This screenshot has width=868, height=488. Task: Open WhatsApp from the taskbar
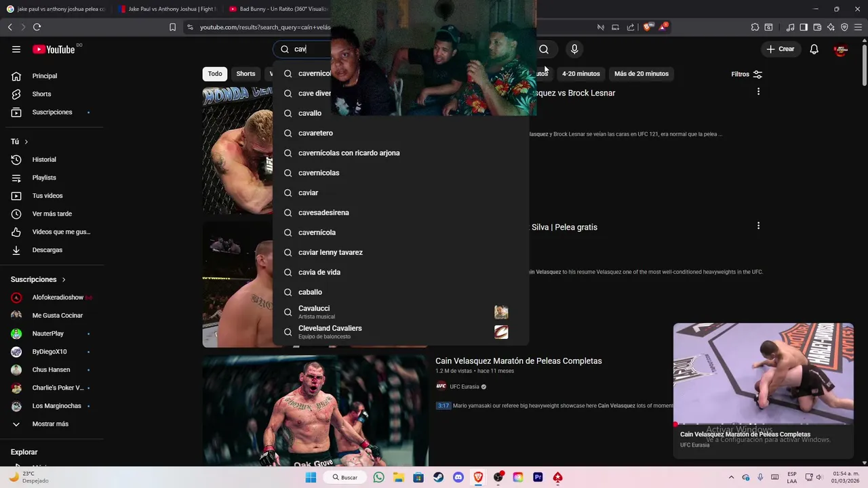click(378, 477)
